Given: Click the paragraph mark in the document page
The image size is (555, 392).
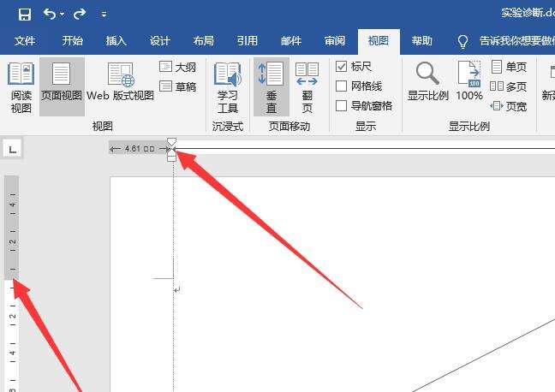Looking at the screenshot, I should 177,290.
